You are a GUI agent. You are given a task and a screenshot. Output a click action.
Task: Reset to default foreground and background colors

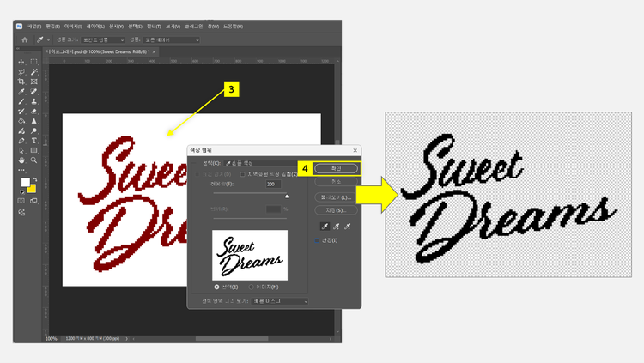point(22,191)
